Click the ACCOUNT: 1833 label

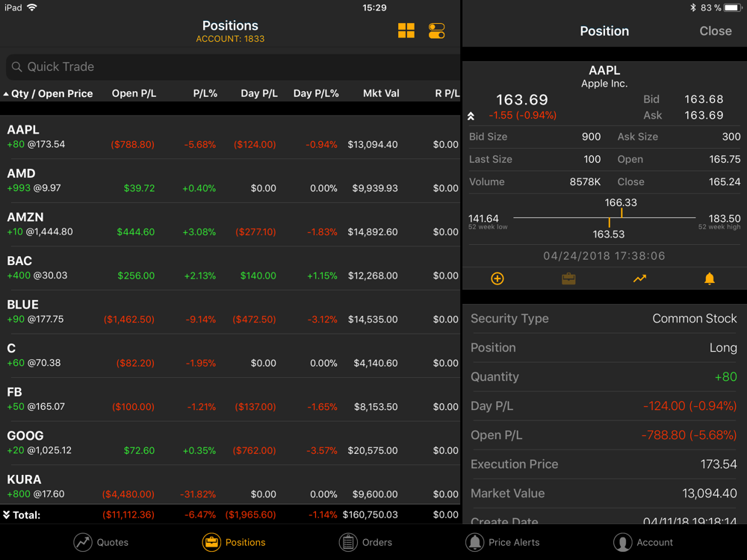tap(230, 39)
